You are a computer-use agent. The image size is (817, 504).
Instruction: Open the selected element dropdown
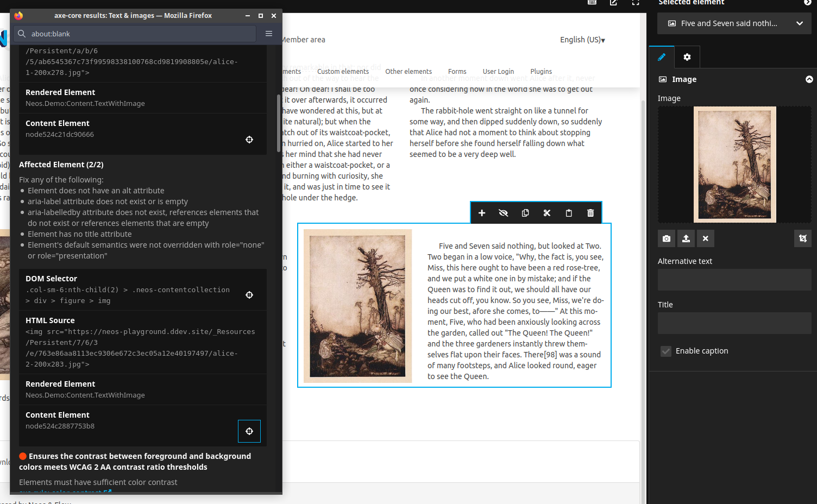(x=734, y=23)
